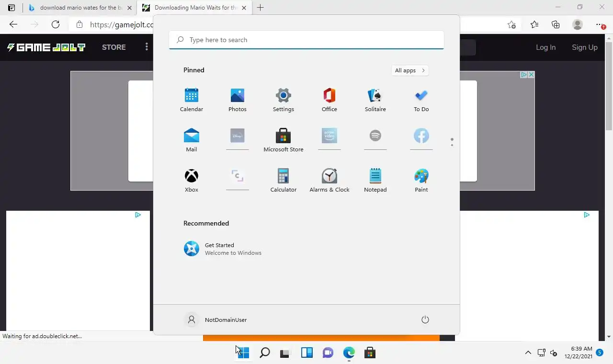Open the Game Jolt STORE link
This screenshot has width=613, height=364.
(114, 47)
